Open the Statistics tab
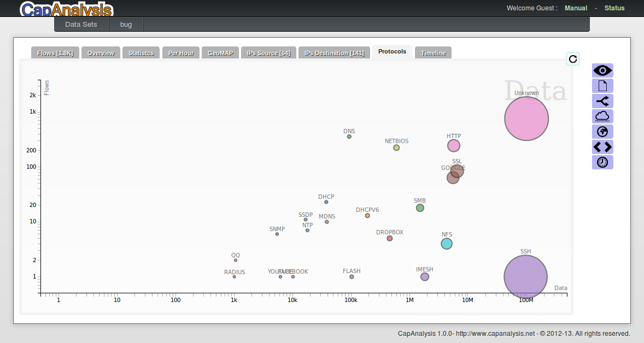 pos(141,53)
